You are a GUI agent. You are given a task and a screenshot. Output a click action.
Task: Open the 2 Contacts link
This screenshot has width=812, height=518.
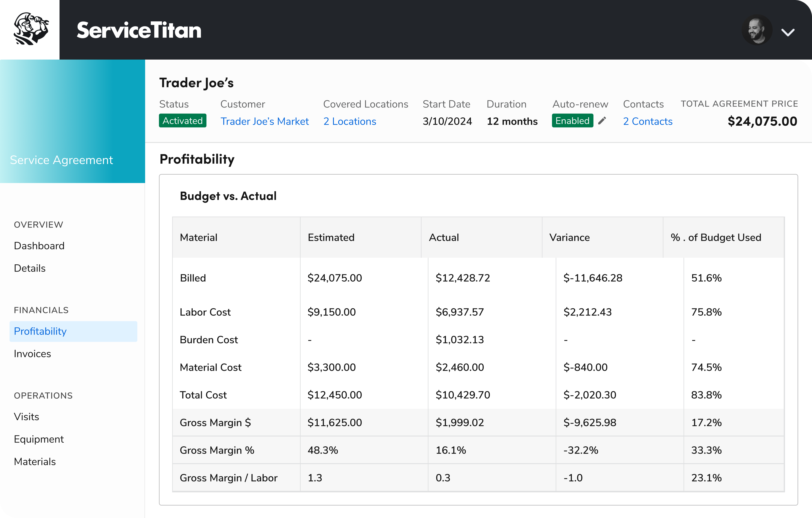tap(647, 121)
